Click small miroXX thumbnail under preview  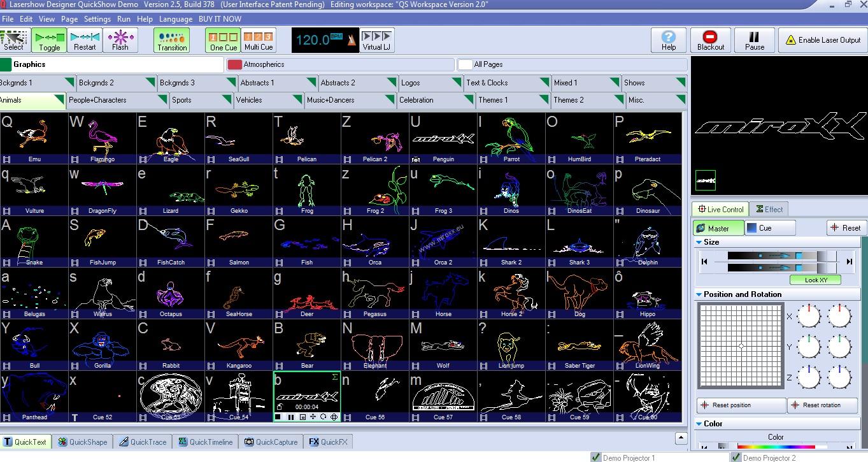[x=705, y=180]
